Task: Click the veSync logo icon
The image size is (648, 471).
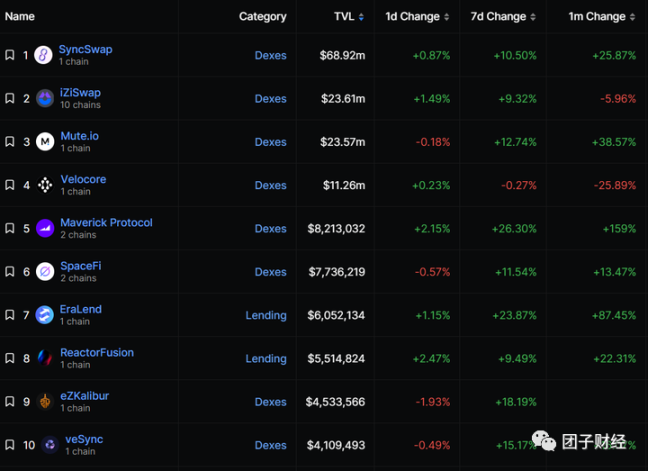Action: pyautogui.click(x=50, y=445)
